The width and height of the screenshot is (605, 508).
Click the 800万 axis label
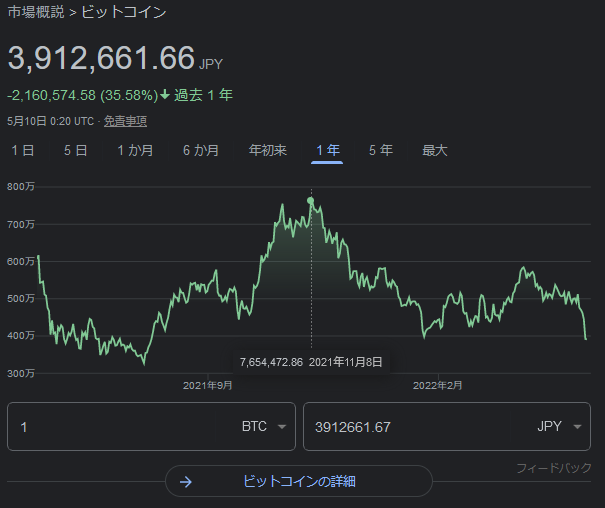(x=21, y=187)
